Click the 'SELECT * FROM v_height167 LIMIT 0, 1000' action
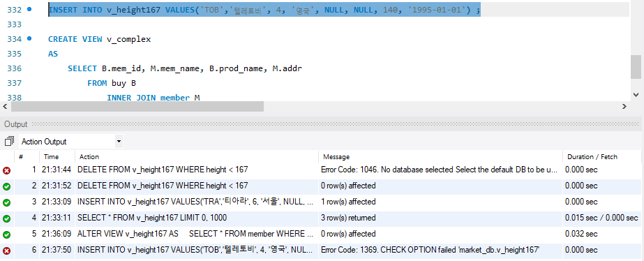The height and width of the screenshot is (261, 644). click(152, 218)
